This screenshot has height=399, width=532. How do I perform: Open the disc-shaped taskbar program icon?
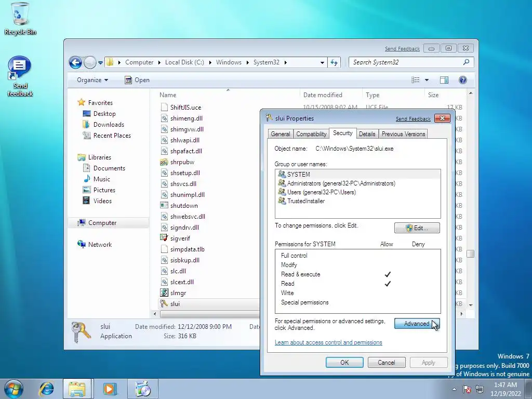(142, 389)
